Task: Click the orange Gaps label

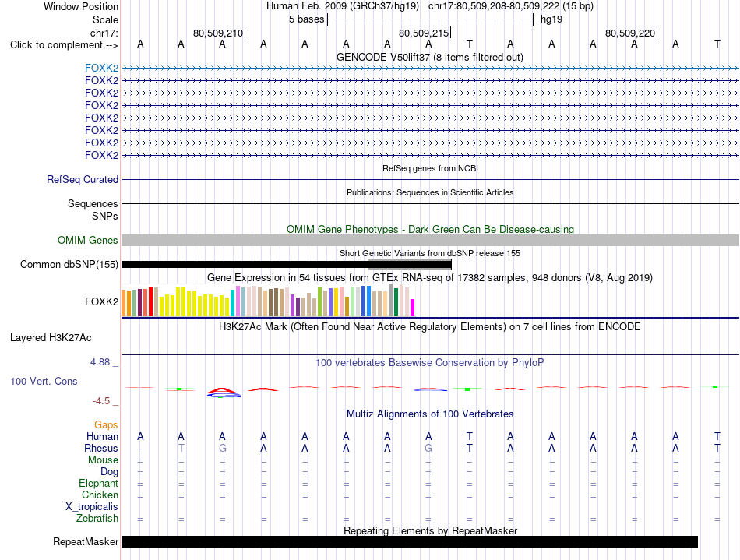Action: [106, 425]
